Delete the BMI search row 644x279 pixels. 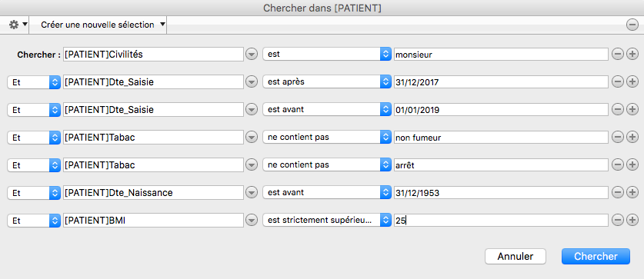[617, 221]
